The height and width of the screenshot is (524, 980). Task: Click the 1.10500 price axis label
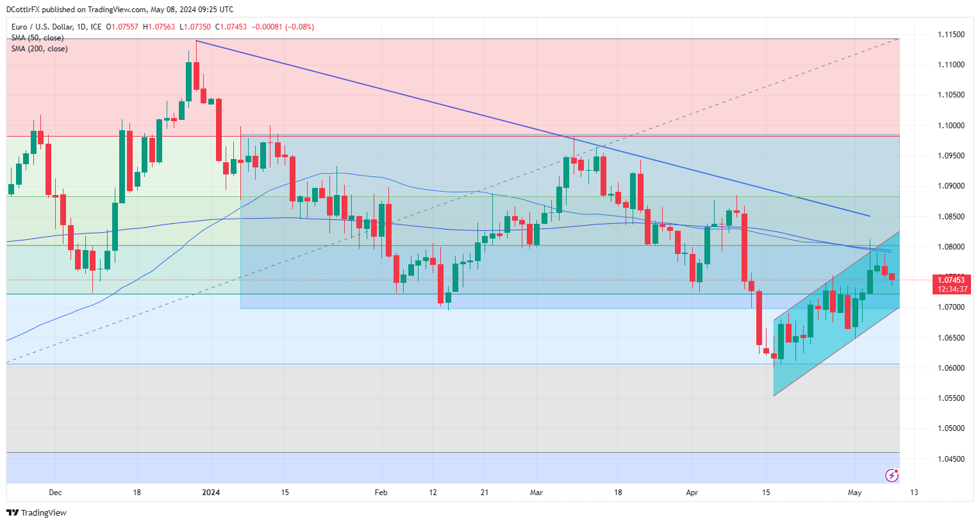(951, 95)
